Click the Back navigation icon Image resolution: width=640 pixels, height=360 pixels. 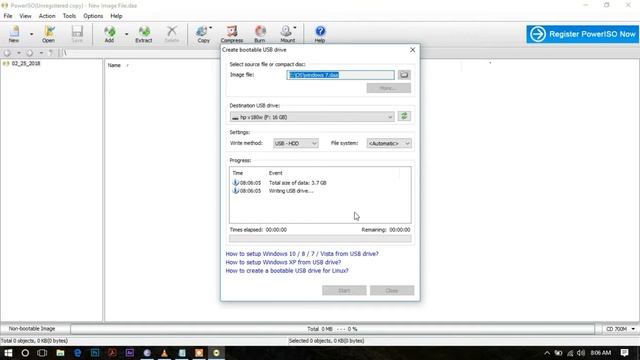pos(7,53)
